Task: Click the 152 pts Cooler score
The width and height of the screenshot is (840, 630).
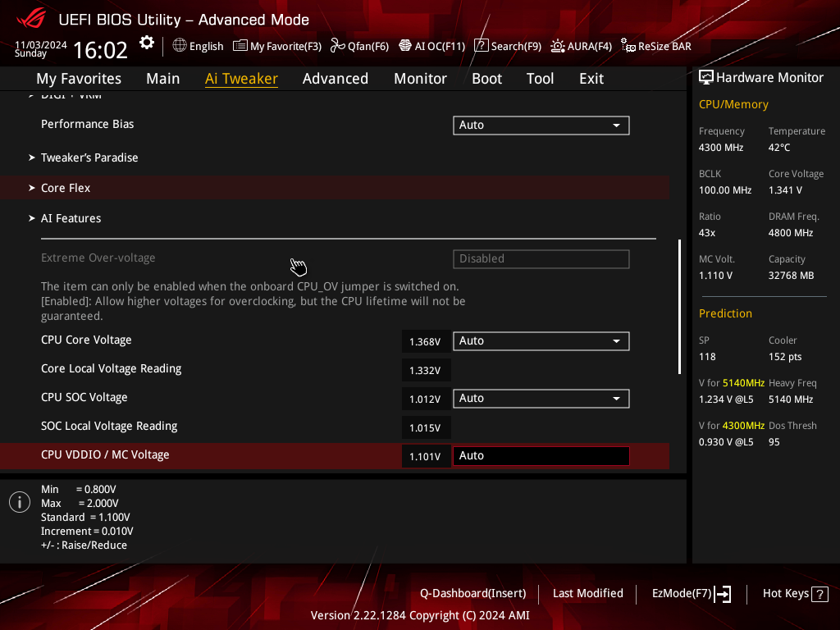Action: tap(785, 357)
